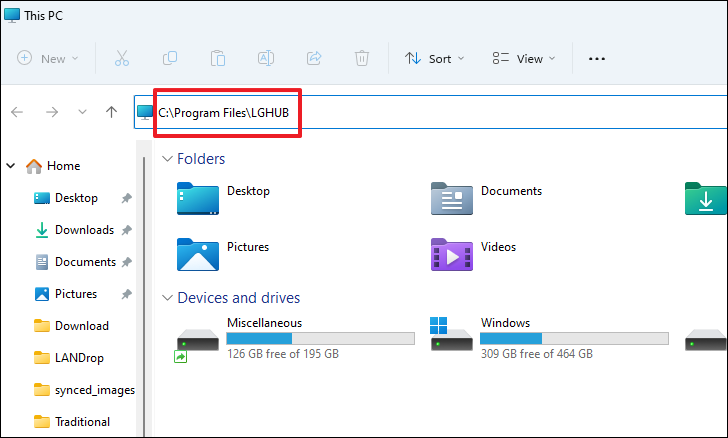Click the '126 GB free of 195 GB' text
Viewport: 728px width, 438px height.
(x=283, y=354)
